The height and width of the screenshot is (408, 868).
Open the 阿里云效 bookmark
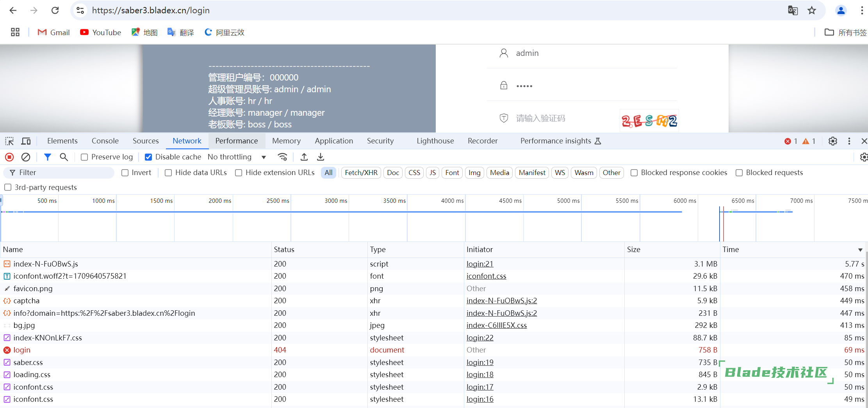tap(224, 32)
